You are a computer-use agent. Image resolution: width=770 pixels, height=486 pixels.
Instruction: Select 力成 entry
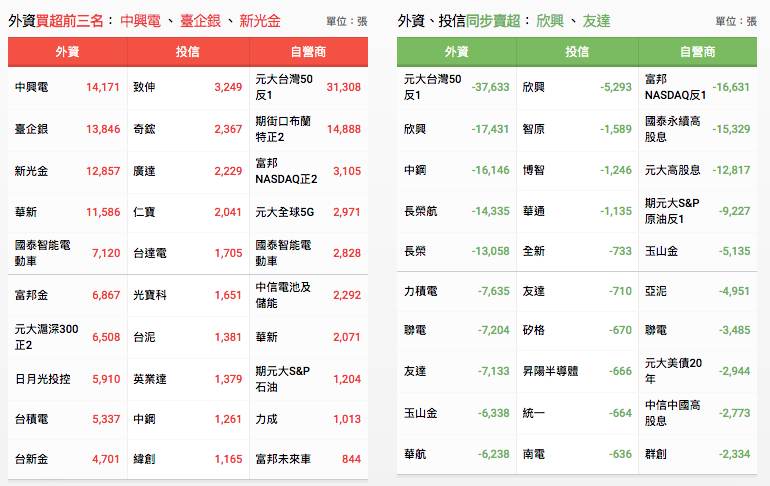266,419
